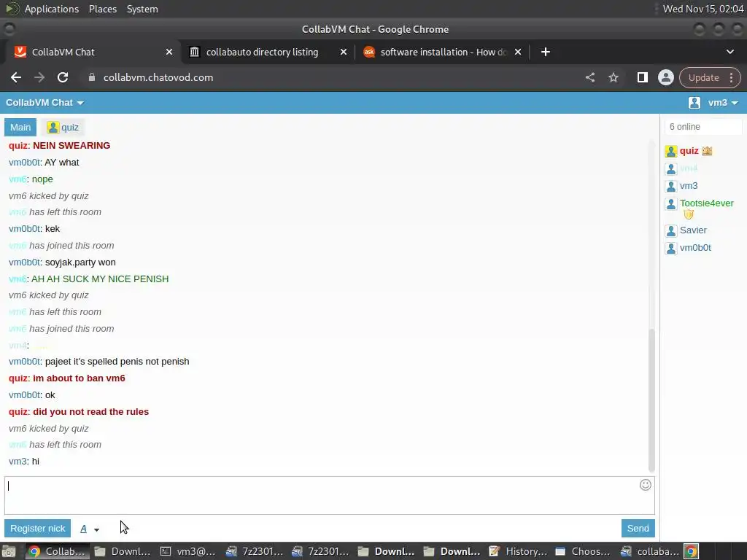Image resolution: width=747 pixels, height=560 pixels.
Task: Click the avatar icon next to vm0b0t
Action: [671, 249]
